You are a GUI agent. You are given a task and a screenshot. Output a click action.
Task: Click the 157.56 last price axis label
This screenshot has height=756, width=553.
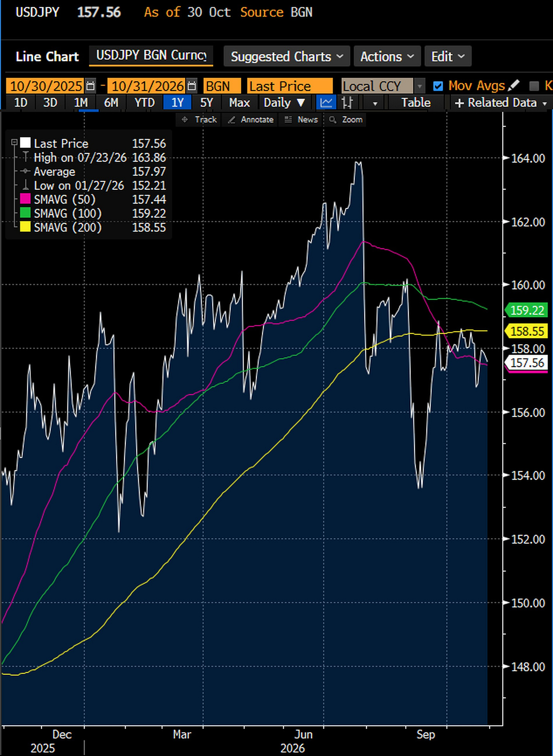coord(527,363)
